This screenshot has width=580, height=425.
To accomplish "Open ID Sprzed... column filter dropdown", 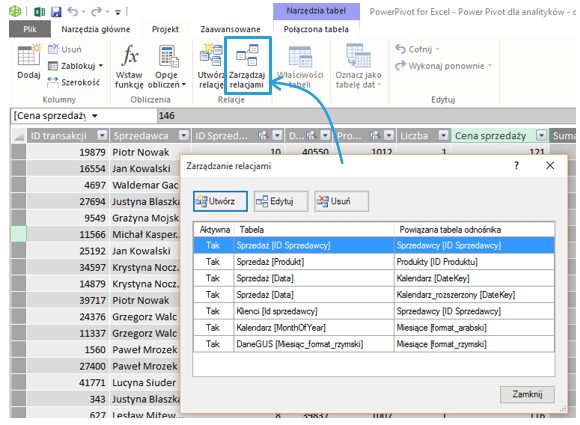I will pos(277,135).
